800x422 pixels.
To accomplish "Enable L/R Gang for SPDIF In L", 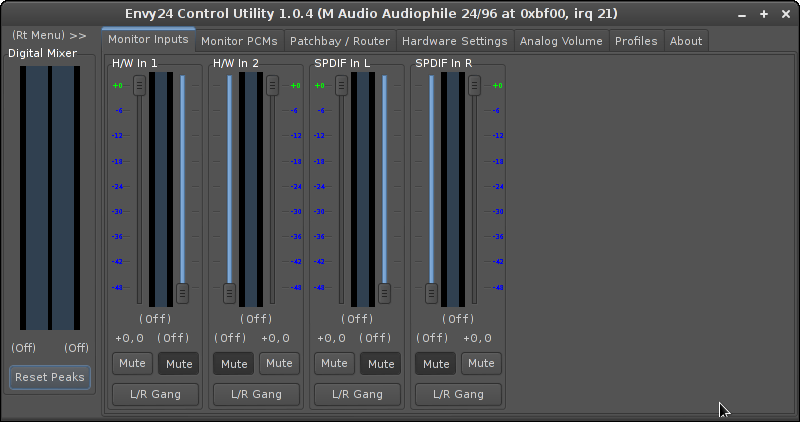I will pos(357,394).
